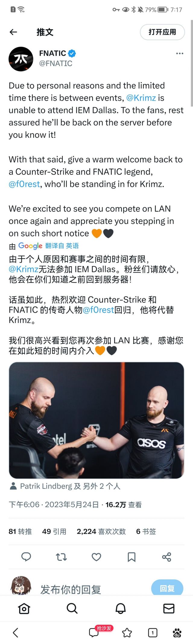The height and width of the screenshot is (644, 193).
Task: Open the three-dot more options menu
Action: (x=180, y=53)
